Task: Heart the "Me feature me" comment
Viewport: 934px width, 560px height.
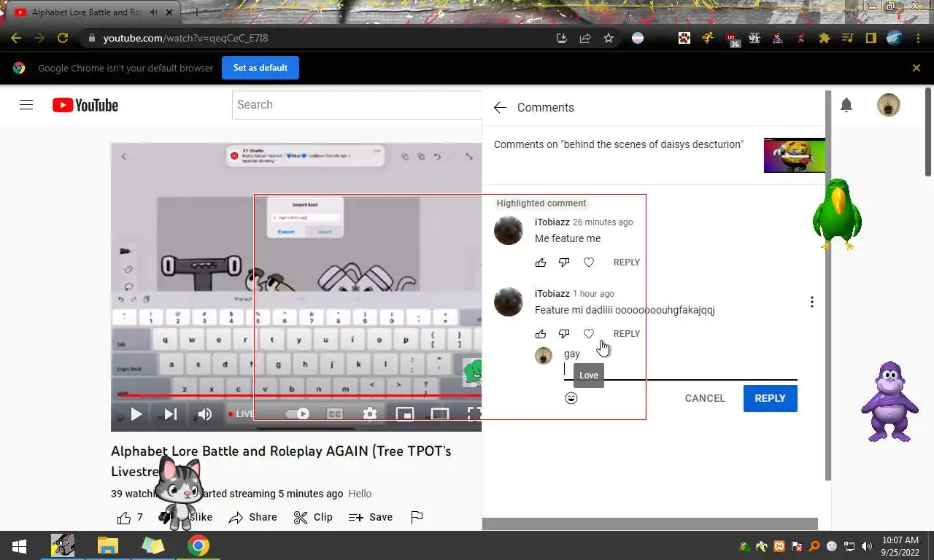Action: coord(589,262)
